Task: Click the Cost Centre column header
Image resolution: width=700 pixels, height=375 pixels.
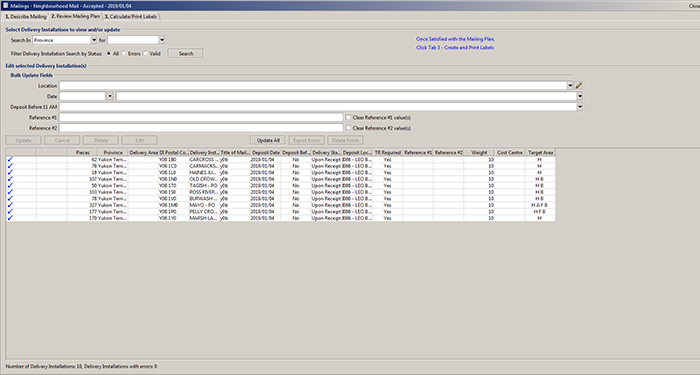Action: [510, 153]
